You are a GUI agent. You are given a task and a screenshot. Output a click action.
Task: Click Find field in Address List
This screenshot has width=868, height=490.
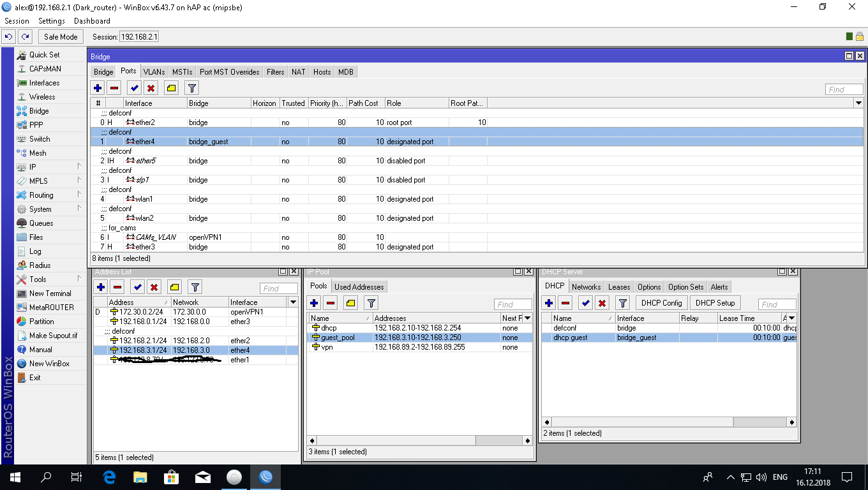click(x=278, y=288)
